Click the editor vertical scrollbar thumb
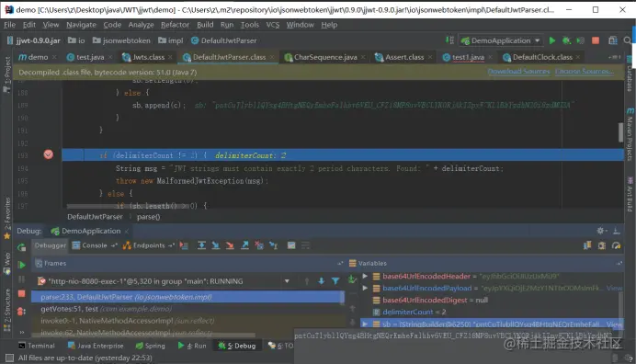The height and width of the screenshot is (364, 636). (x=620, y=132)
